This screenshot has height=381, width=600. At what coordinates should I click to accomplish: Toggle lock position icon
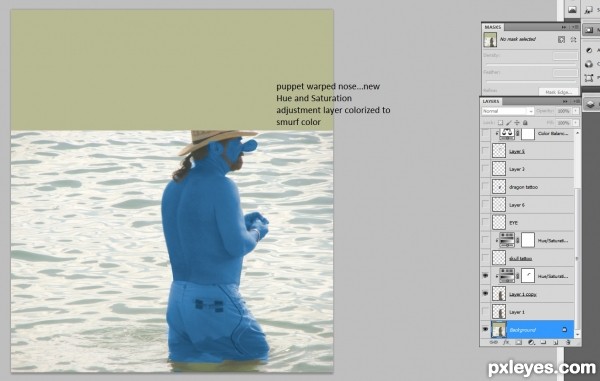click(517, 123)
